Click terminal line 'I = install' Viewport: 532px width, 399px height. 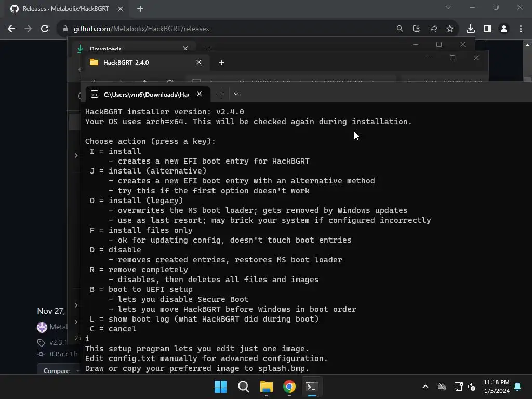[115, 151]
